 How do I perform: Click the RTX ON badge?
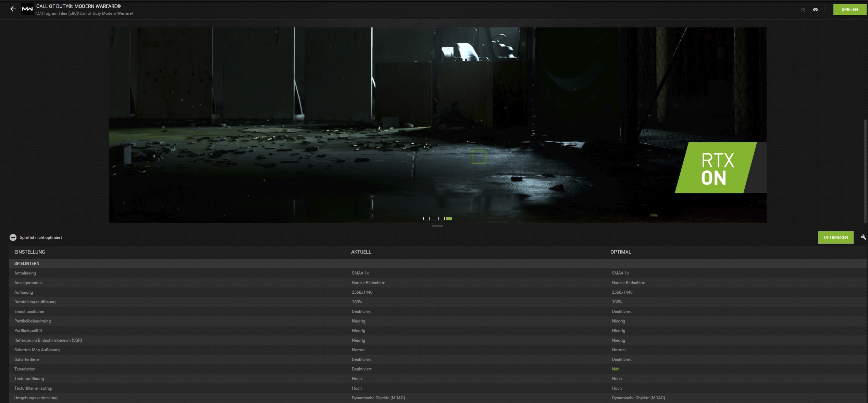(x=717, y=168)
